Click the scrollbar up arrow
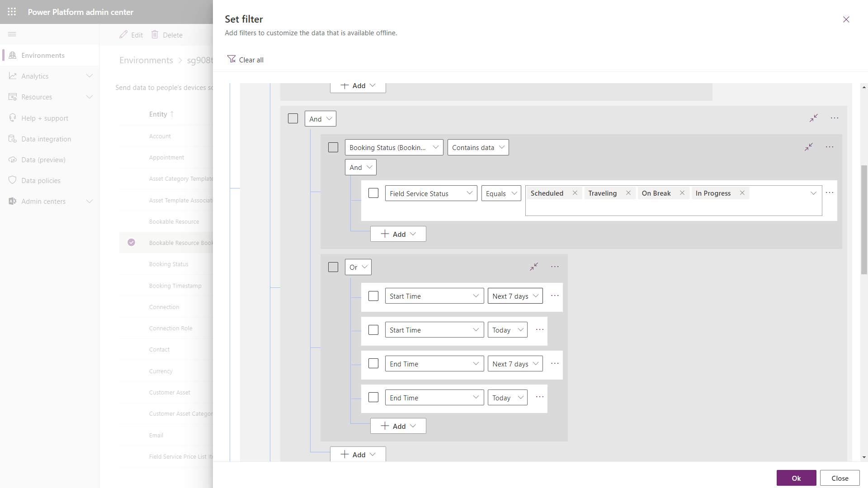The width and height of the screenshot is (868, 488). point(864,87)
